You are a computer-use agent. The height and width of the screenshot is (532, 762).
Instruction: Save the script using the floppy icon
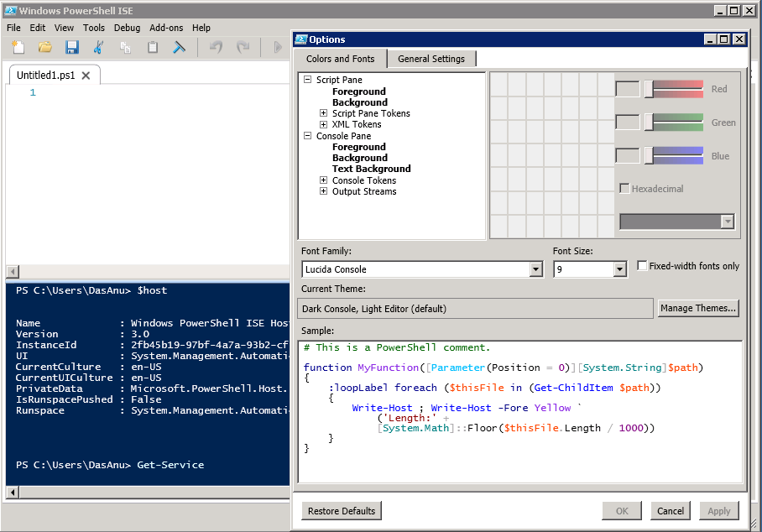71,47
